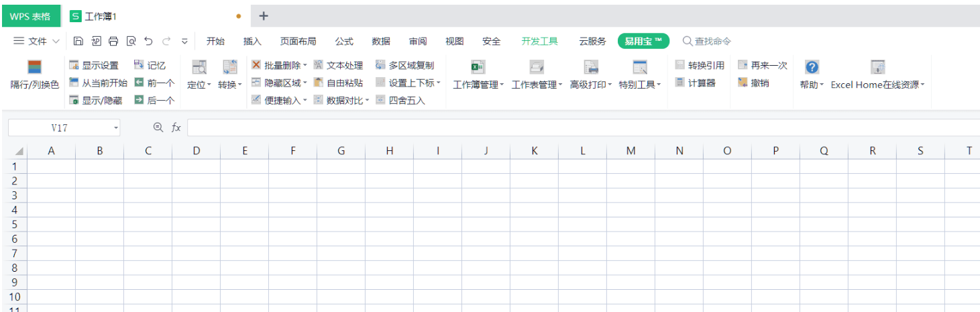Image resolution: width=980 pixels, height=312 pixels.
Task: Open Excel Home在线资源 menu
Action: tap(877, 75)
